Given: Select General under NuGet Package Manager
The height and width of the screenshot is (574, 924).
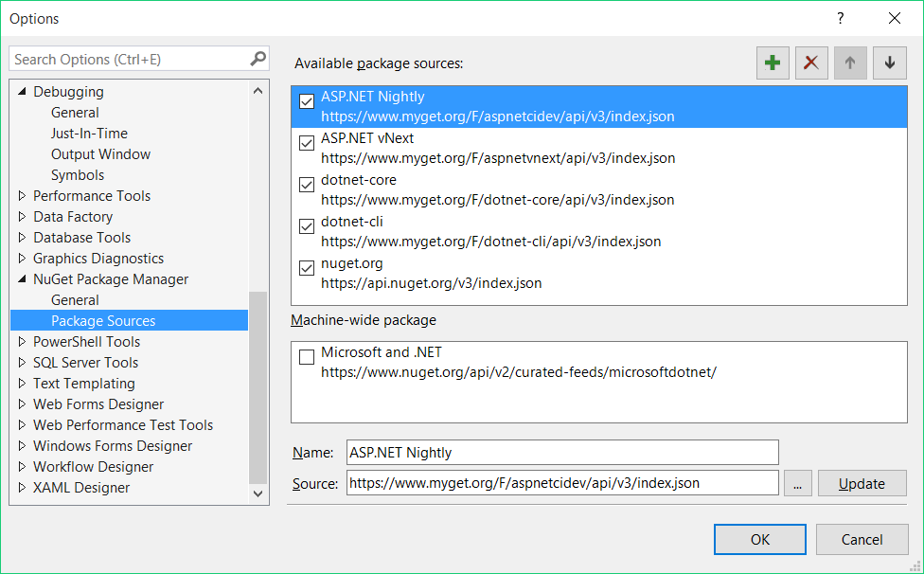Looking at the screenshot, I should click(75, 300).
